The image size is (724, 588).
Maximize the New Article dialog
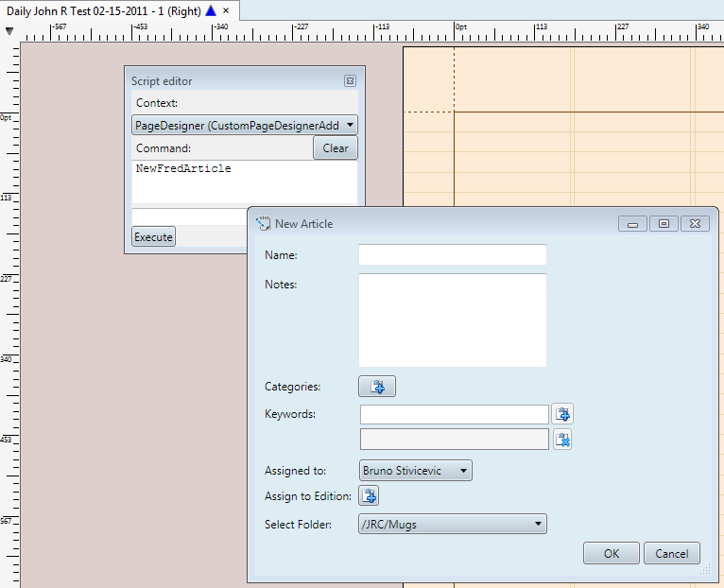coord(664,224)
